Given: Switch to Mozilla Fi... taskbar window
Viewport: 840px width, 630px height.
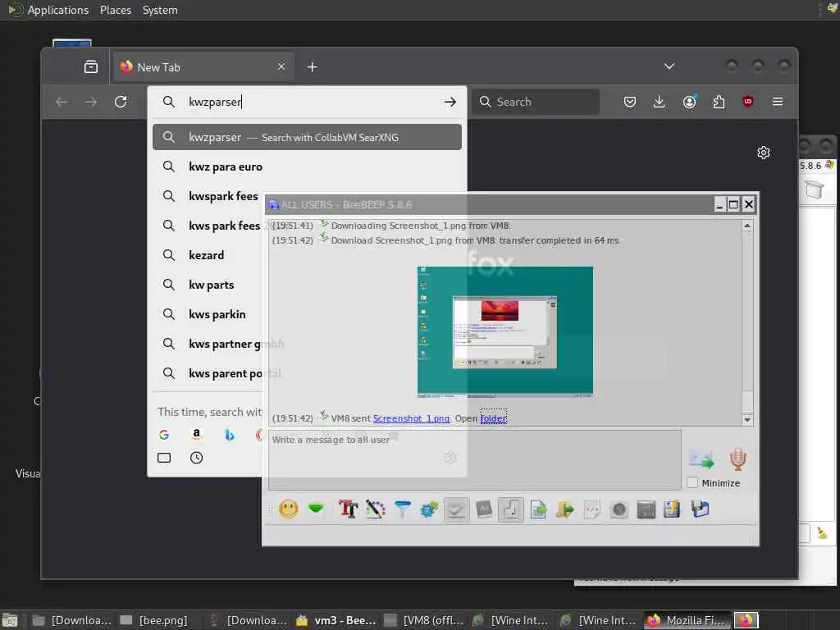Looking at the screenshot, I should click(x=687, y=620).
